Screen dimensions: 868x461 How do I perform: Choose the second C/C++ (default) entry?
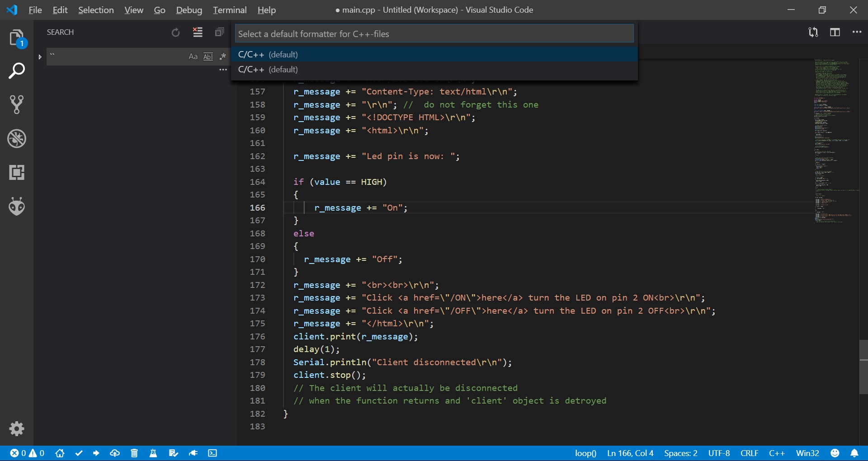click(434, 69)
